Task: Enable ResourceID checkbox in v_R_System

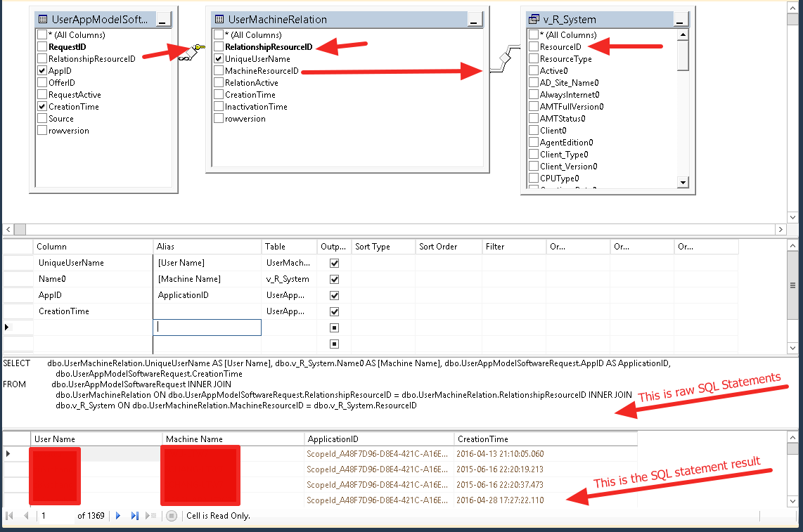Action: [x=534, y=47]
